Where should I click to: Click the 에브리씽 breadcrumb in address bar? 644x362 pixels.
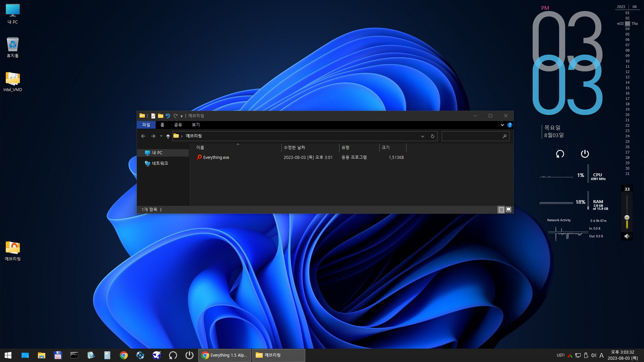[194, 136]
